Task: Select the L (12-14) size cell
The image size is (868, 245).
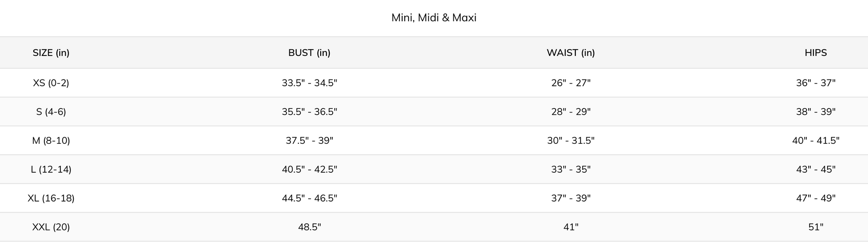Action: [x=51, y=169]
